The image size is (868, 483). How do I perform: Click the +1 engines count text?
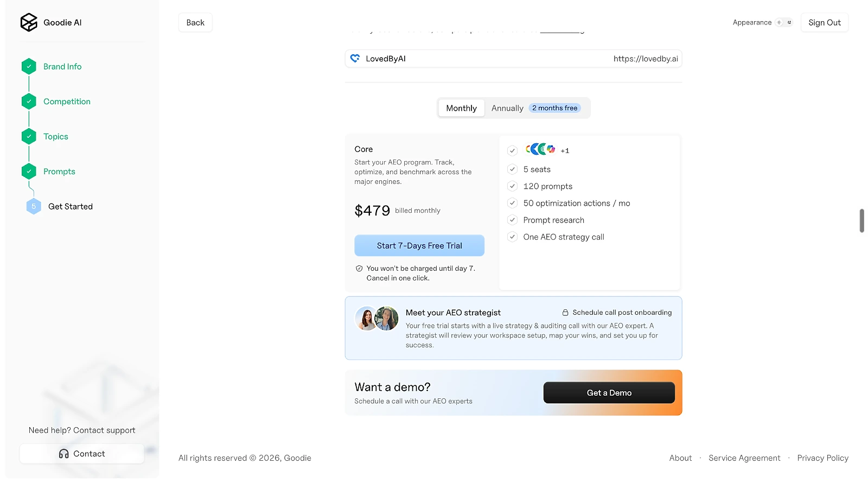(x=565, y=151)
